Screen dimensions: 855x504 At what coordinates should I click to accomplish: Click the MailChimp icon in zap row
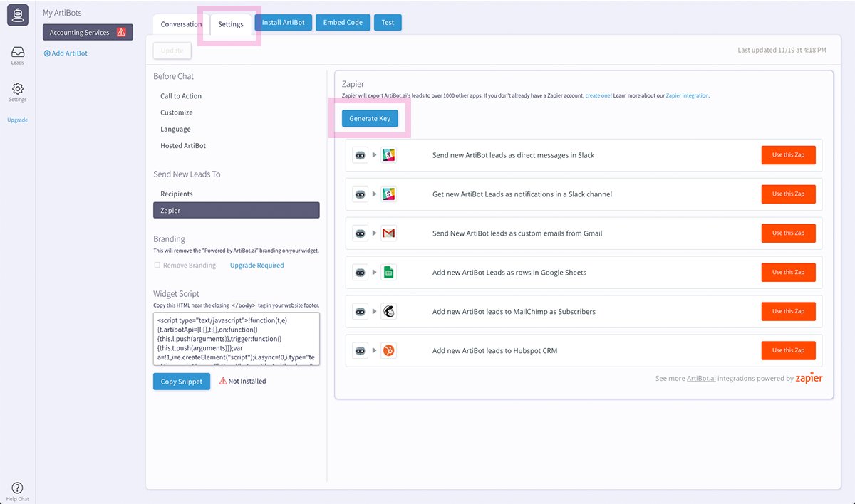click(388, 312)
